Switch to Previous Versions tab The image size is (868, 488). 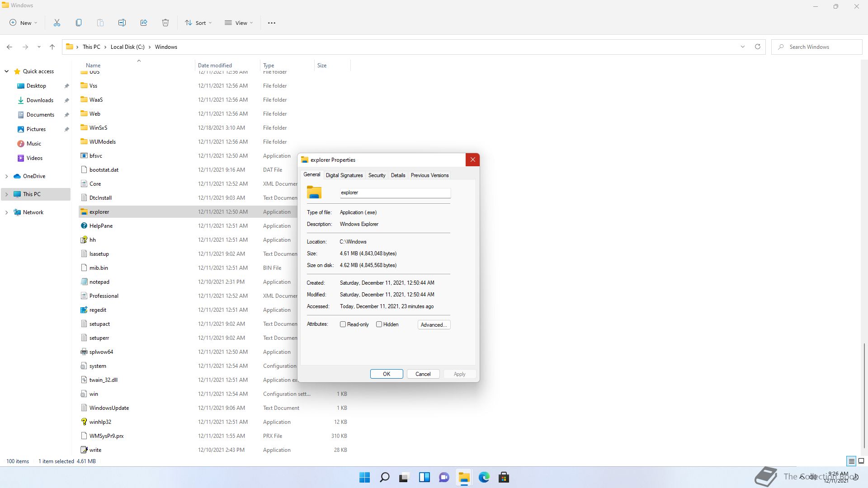[x=429, y=175]
